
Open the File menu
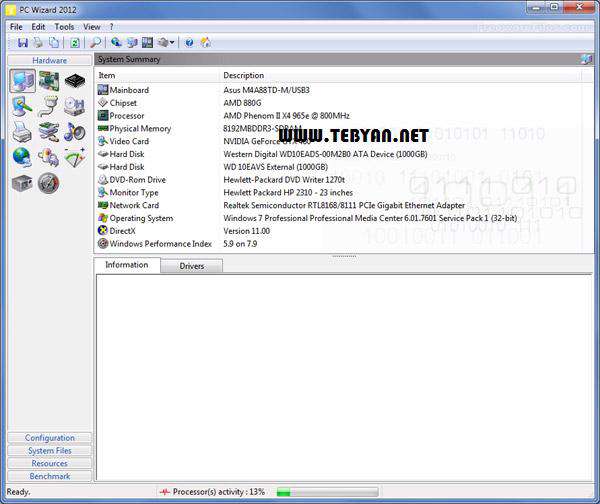(x=16, y=27)
